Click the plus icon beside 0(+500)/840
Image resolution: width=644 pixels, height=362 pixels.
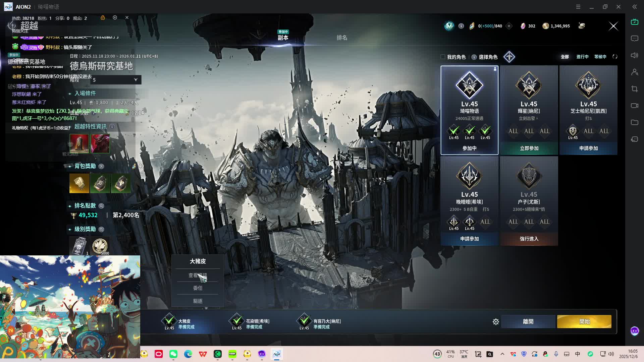click(509, 26)
